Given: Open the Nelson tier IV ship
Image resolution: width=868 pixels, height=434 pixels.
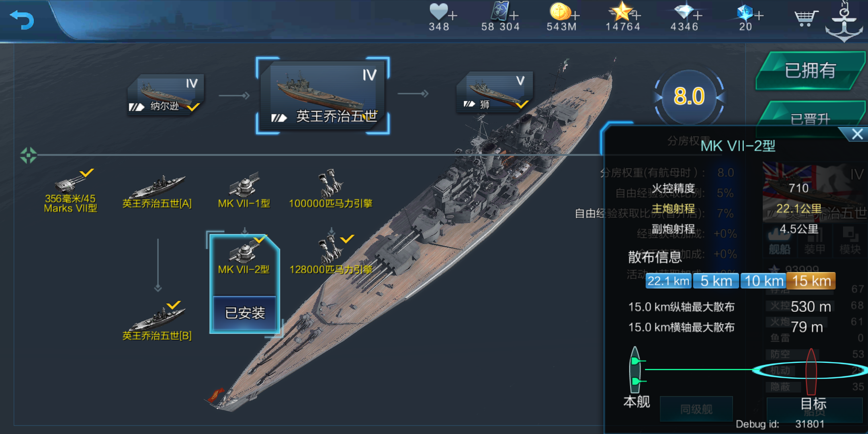Looking at the screenshot, I should point(166,95).
